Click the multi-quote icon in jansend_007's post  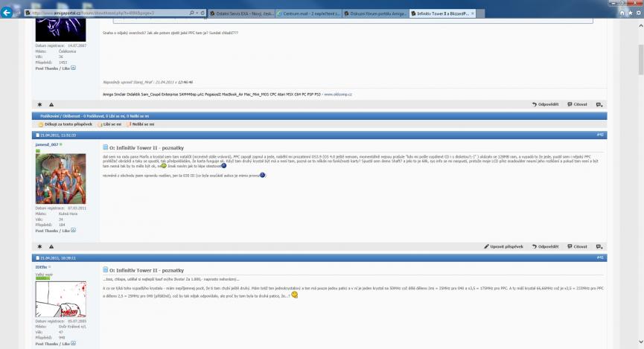coord(599,246)
